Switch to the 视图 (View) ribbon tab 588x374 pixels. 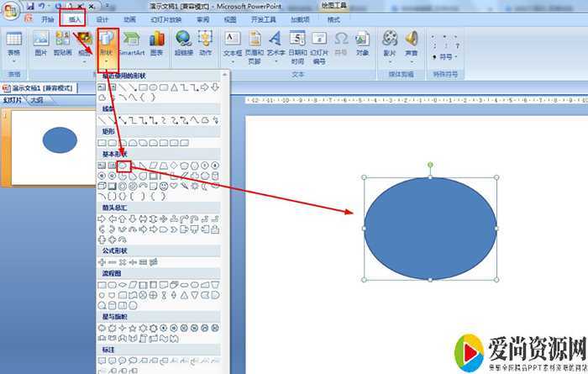pyautogui.click(x=230, y=19)
